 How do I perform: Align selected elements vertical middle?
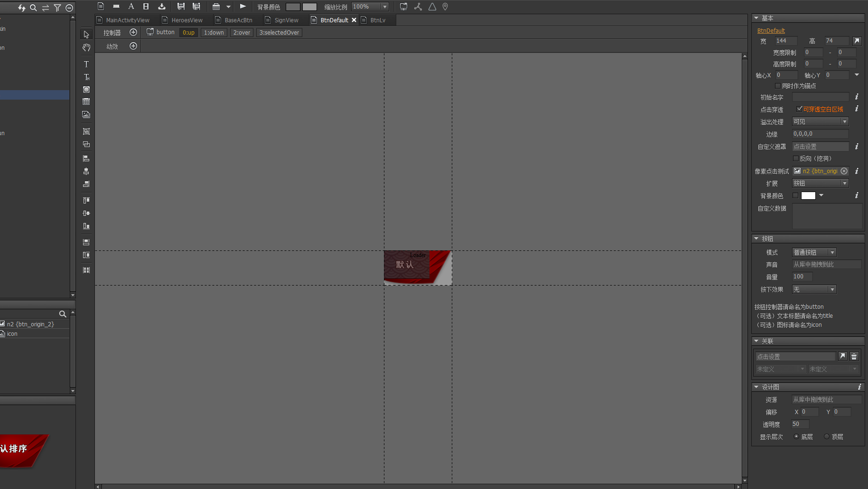[86, 213]
